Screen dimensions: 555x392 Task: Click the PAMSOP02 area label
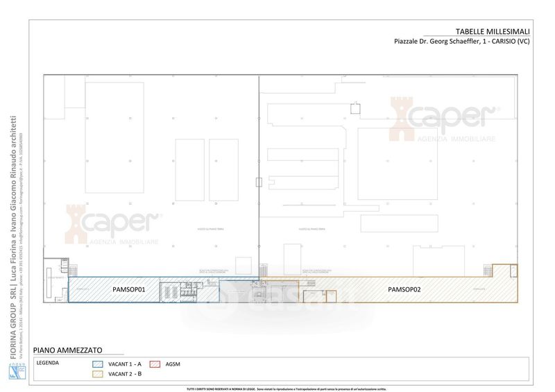tap(404, 289)
